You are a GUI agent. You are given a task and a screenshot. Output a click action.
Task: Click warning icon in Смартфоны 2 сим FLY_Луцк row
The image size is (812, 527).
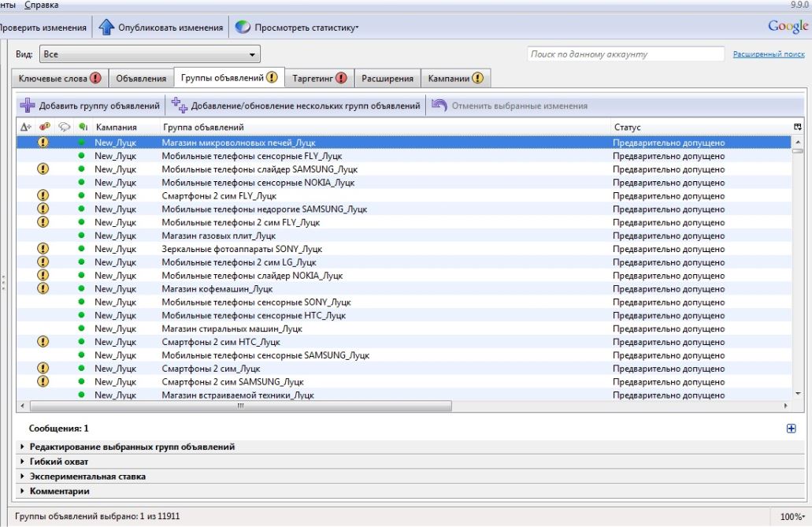point(43,195)
